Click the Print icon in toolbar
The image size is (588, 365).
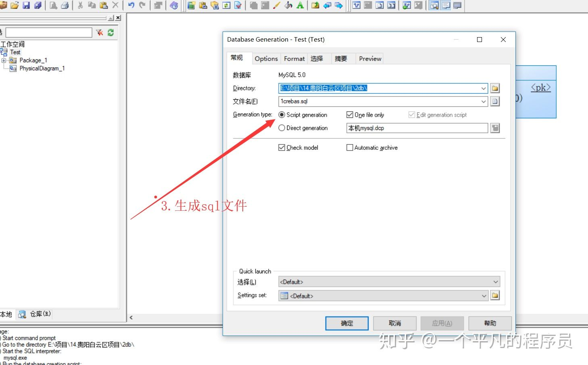coord(65,5)
